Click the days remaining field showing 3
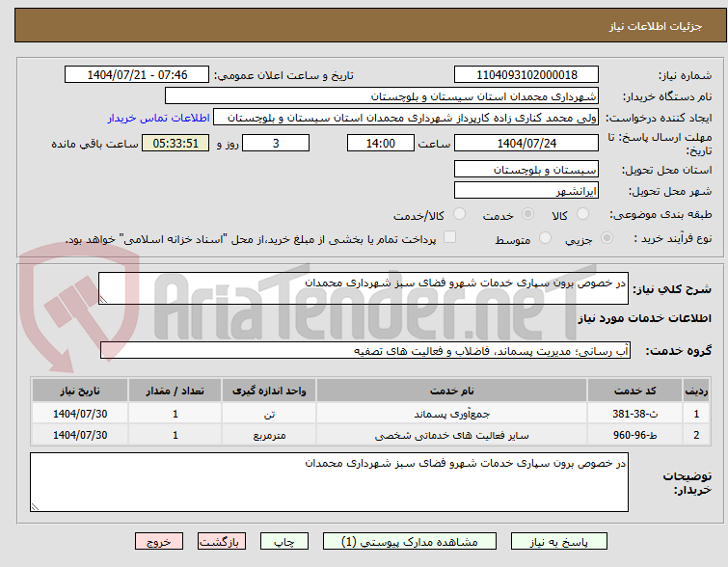Image resolution: width=728 pixels, height=567 pixels. tap(276, 143)
